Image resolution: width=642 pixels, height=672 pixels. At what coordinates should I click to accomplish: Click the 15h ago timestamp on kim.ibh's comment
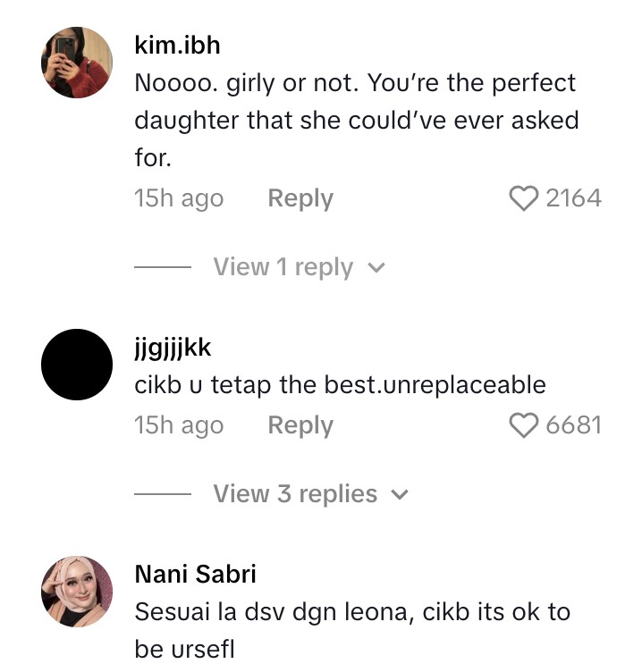(x=179, y=198)
